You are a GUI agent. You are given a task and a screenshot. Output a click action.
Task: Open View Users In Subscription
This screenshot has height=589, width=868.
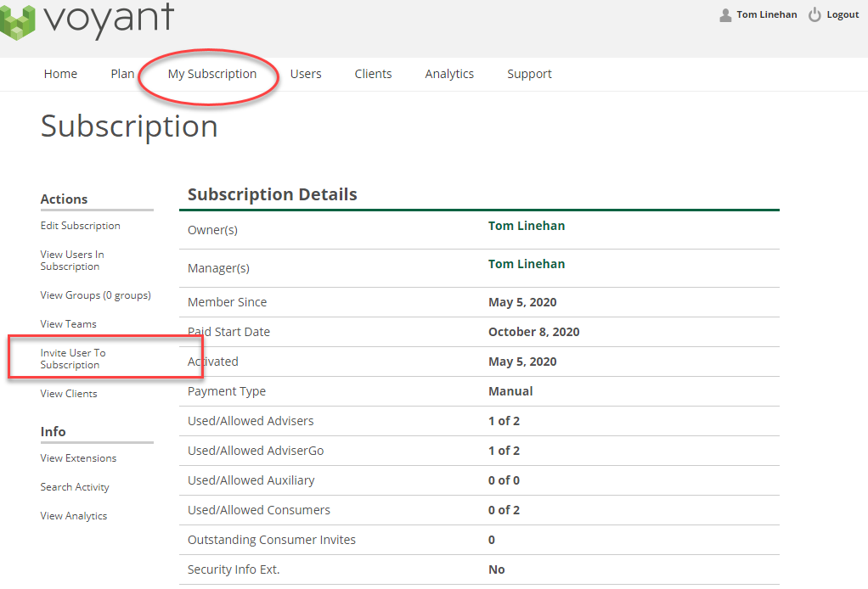click(x=72, y=261)
